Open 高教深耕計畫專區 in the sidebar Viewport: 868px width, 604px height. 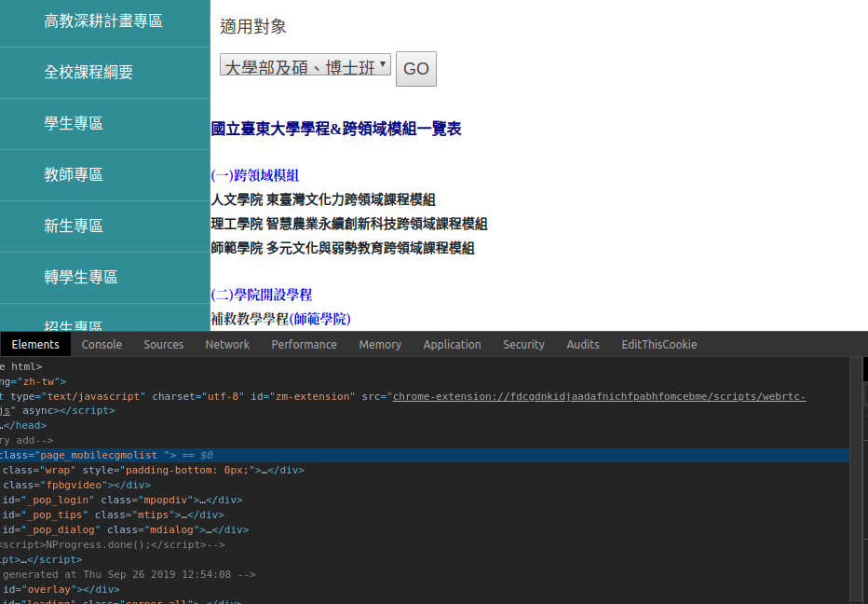103,21
